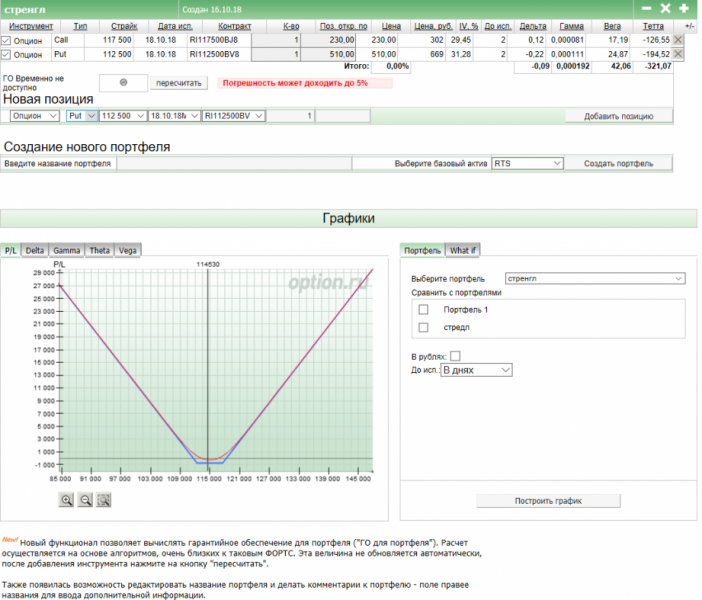Screen dimensions: 702x600
Task: Click new position quantity field
Action: (x=291, y=116)
